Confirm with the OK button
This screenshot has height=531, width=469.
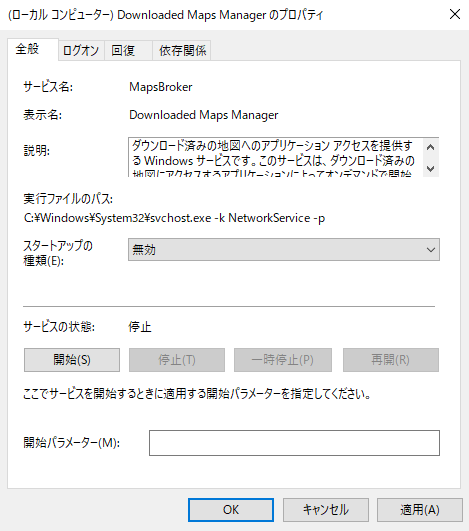(x=231, y=510)
